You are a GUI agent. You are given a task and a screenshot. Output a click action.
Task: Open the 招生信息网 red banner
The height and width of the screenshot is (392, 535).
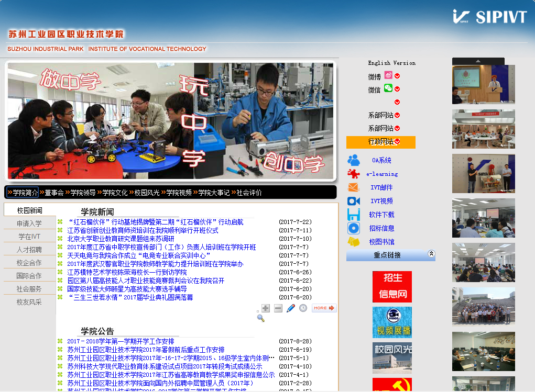click(x=392, y=286)
